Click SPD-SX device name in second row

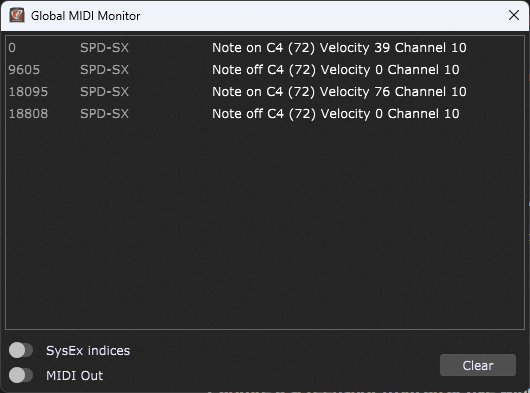(104, 70)
